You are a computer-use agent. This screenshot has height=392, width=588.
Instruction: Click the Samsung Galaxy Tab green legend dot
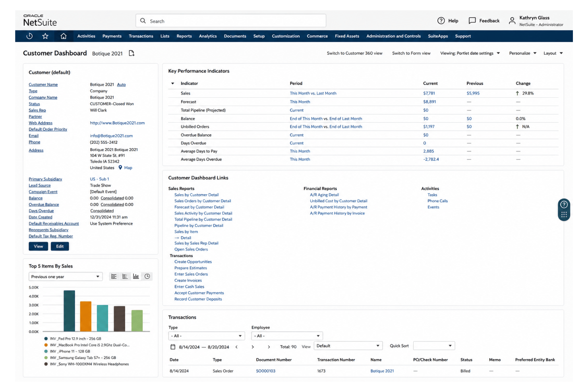[x=46, y=358]
